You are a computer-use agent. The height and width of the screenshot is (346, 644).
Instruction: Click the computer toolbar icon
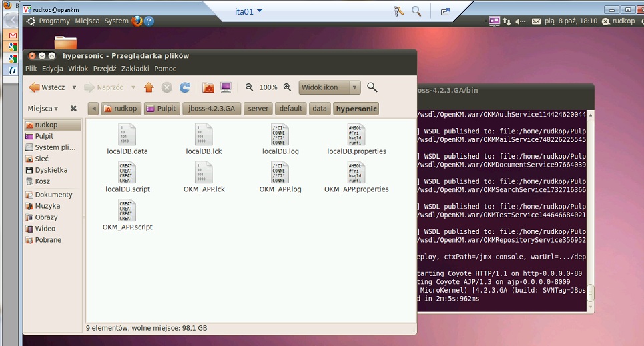pos(226,87)
